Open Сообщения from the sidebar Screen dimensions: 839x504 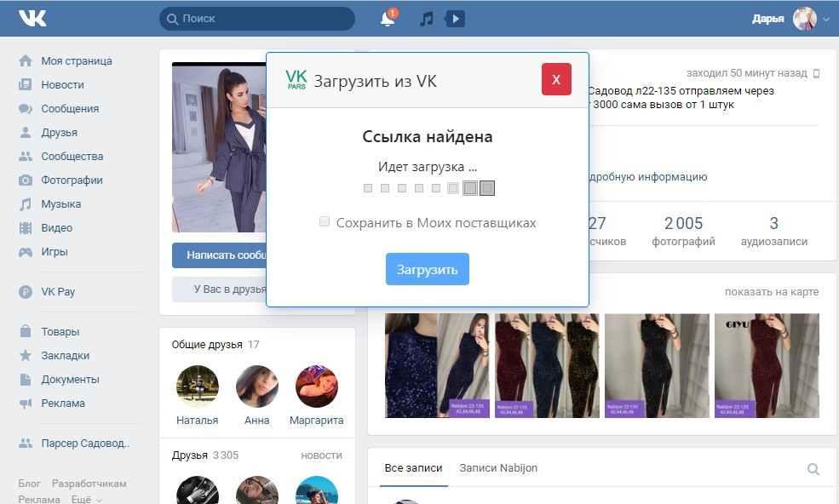pos(70,109)
